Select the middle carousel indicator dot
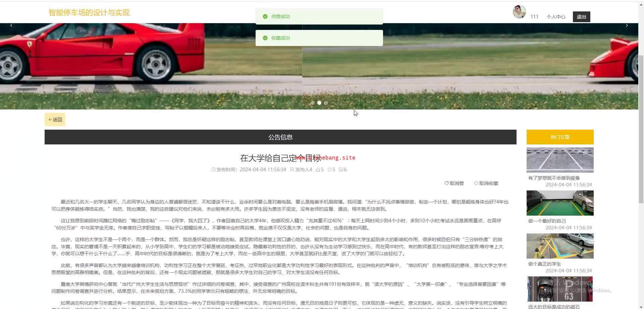The height and width of the screenshot is (309, 644). (x=319, y=103)
